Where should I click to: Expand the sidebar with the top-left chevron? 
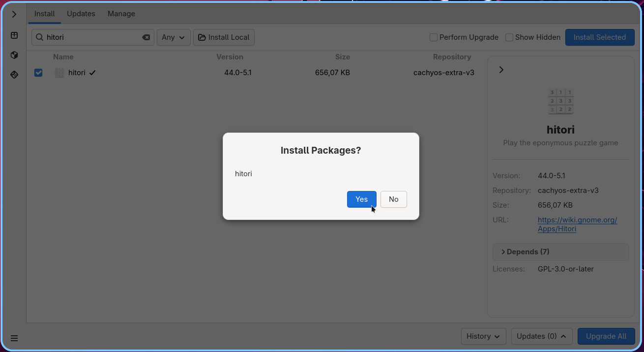coord(14,14)
